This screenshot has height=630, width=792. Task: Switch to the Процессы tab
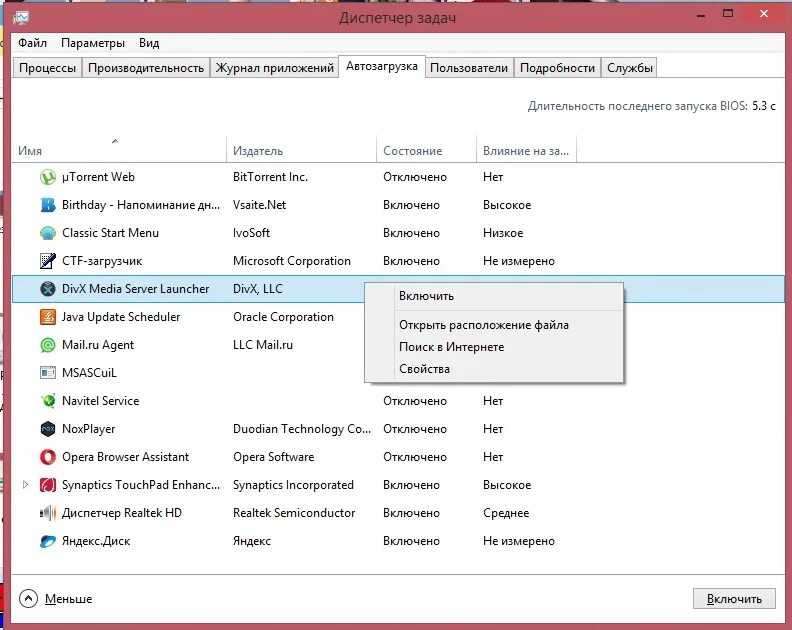coord(47,68)
